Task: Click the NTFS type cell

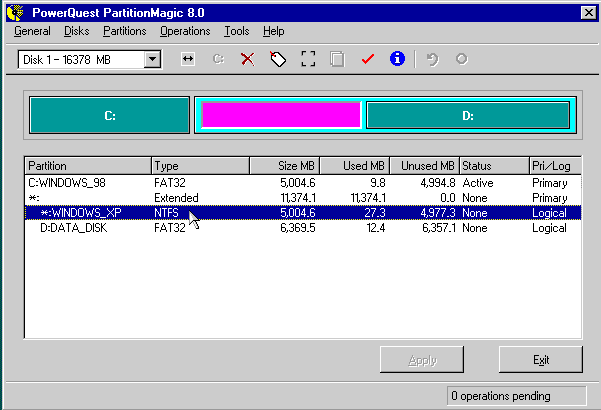Action: 166,213
